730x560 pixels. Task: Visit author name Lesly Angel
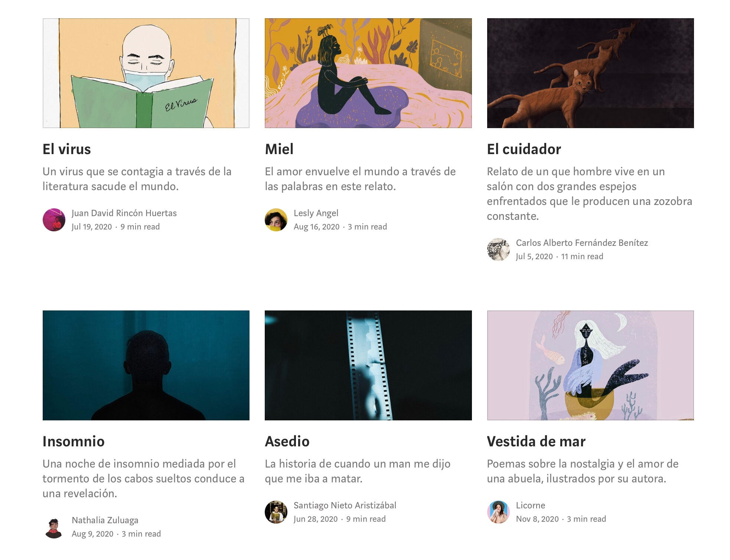[x=316, y=213]
